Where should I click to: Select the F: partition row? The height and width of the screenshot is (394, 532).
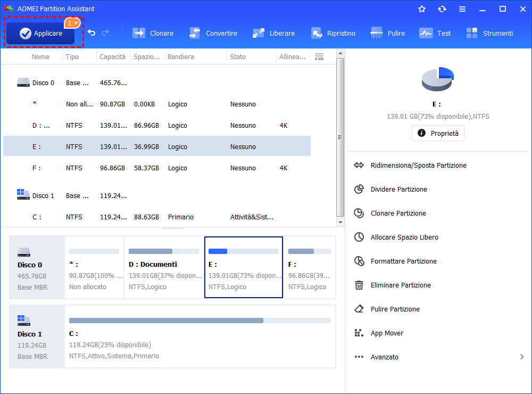157,168
